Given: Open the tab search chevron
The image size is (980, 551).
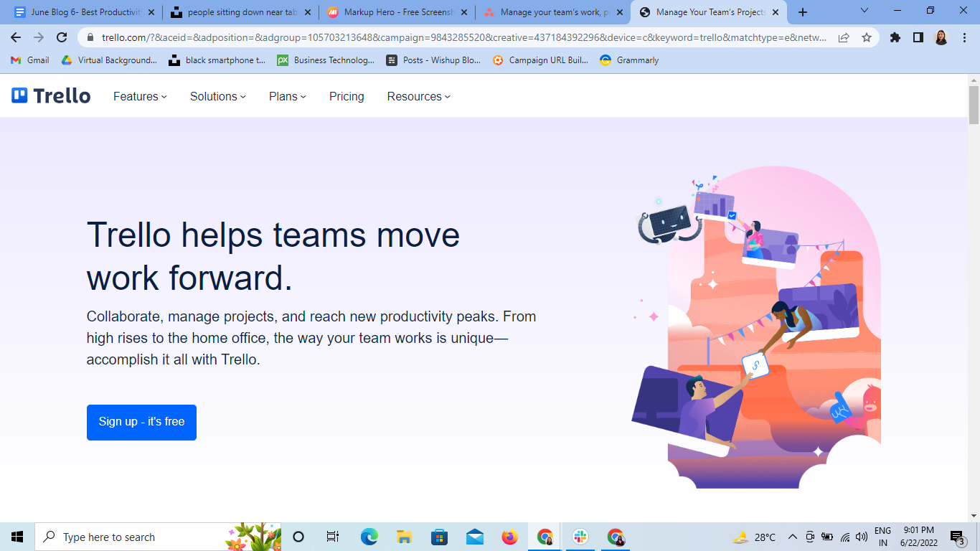Looking at the screenshot, I should [x=864, y=11].
